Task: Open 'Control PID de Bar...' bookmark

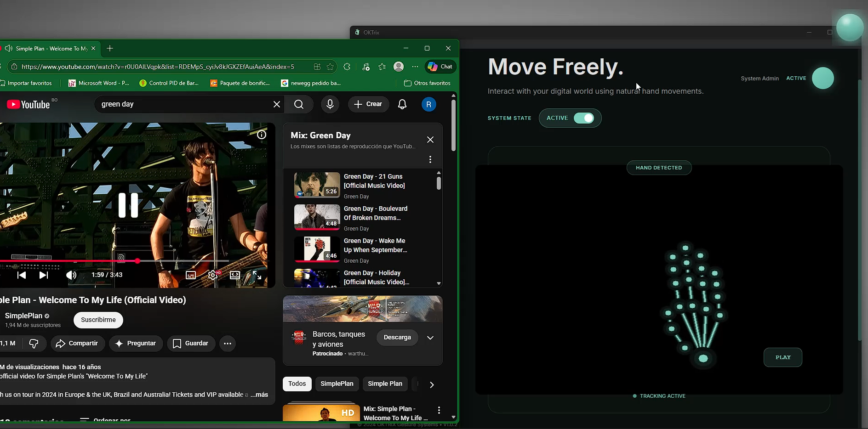Action: point(169,83)
